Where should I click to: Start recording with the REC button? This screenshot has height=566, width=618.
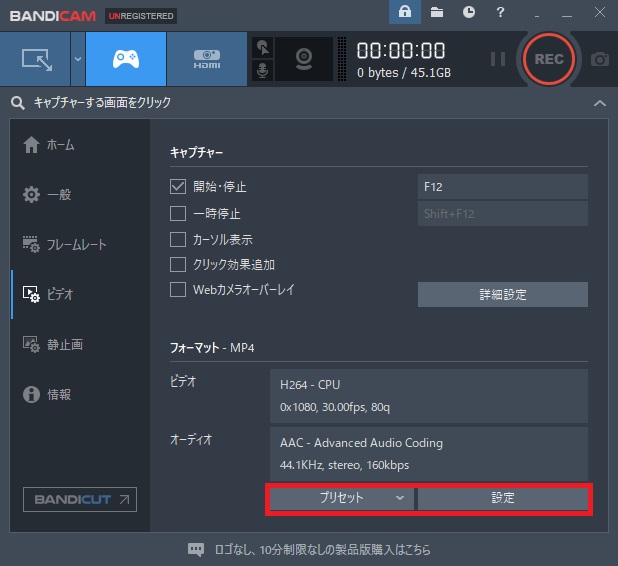pyautogui.click(x=549, y=59)
